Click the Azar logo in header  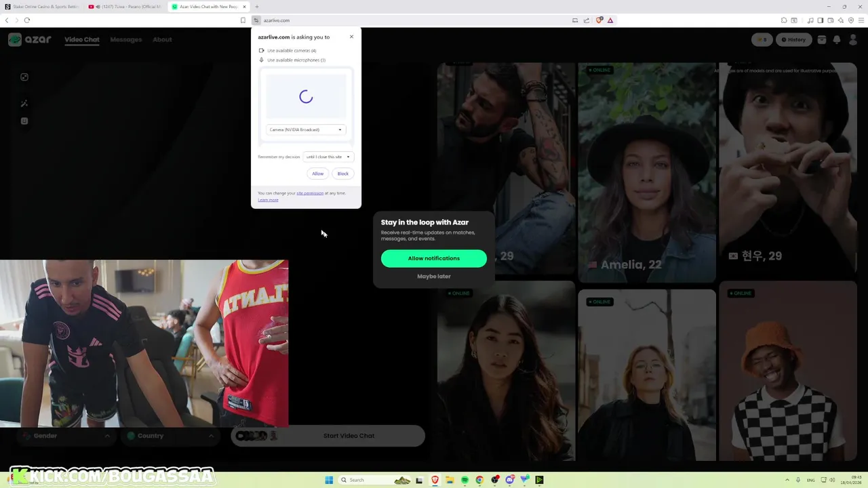point(30,39)
